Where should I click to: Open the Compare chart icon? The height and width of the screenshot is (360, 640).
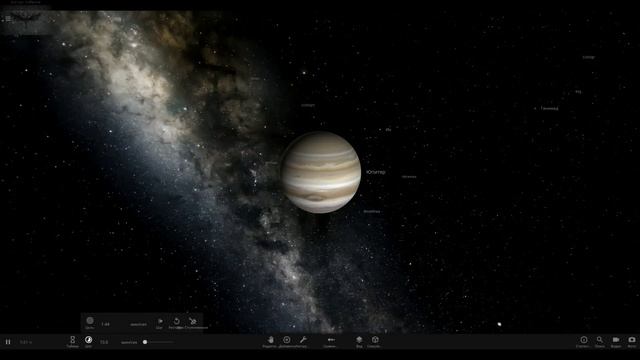pyautogui.click(x=331, y=340)
